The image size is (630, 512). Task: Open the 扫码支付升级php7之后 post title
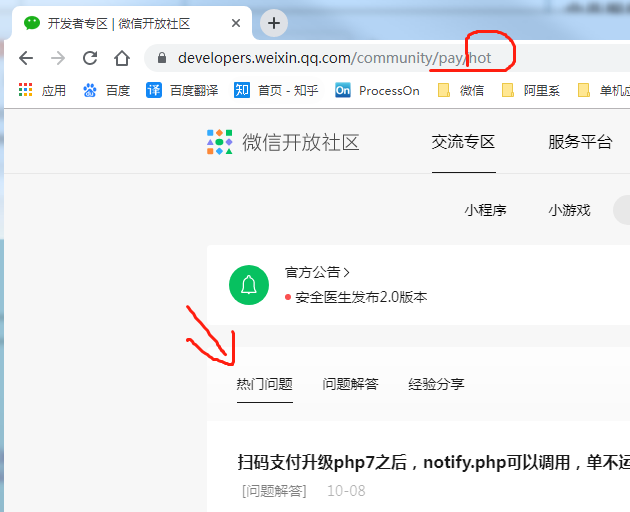click(x=434, y=463)
